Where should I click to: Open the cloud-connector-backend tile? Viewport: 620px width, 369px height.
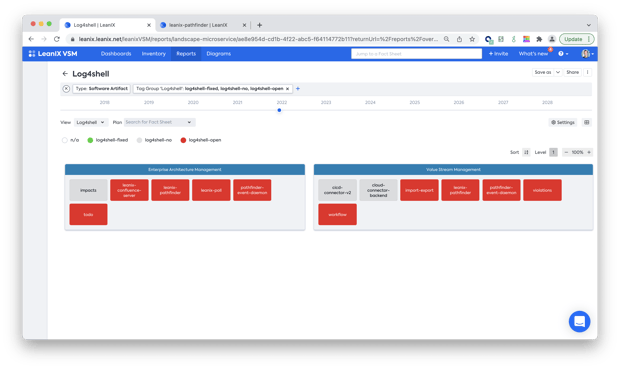pos(378,190)
